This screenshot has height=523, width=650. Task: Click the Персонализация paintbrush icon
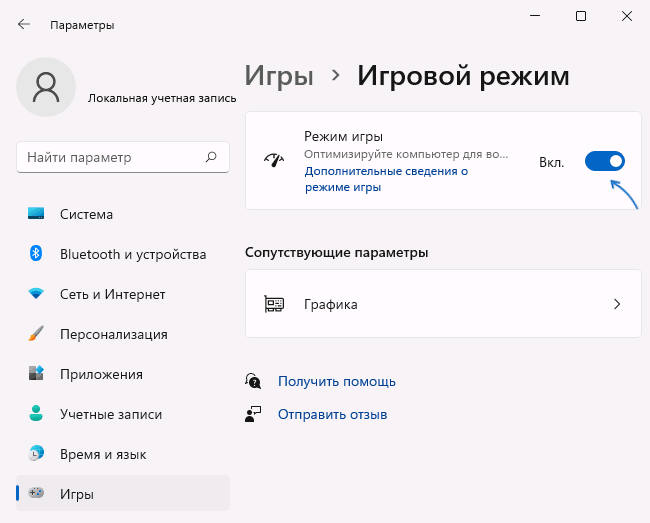(x=37, y=334)
